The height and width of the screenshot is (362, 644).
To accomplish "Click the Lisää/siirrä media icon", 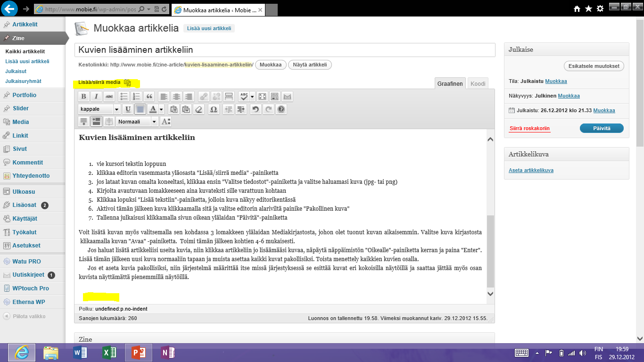I will click(127, 82).
